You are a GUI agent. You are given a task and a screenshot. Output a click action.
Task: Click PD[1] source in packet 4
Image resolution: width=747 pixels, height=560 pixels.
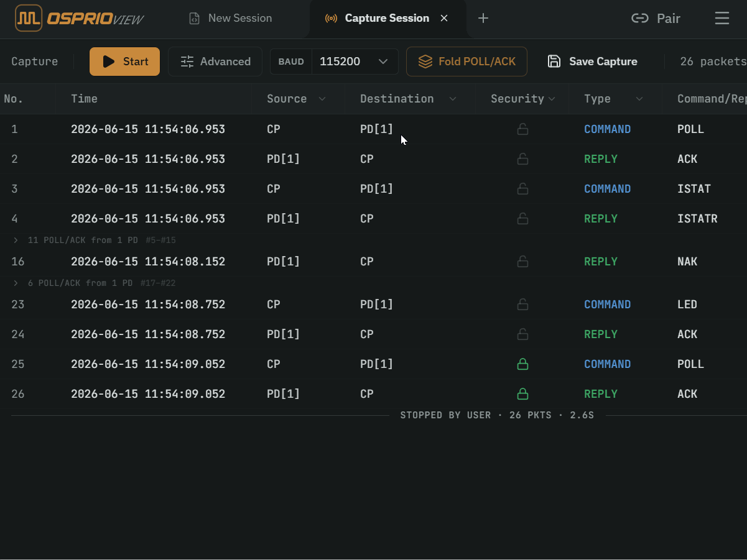(x=284, y=219)
